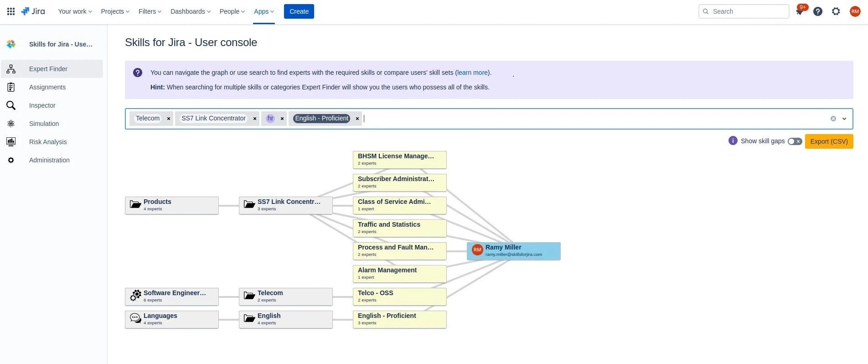Open Simulation in the sidebar
Viewport: 868px width, 364px height.
click(52, 124)
